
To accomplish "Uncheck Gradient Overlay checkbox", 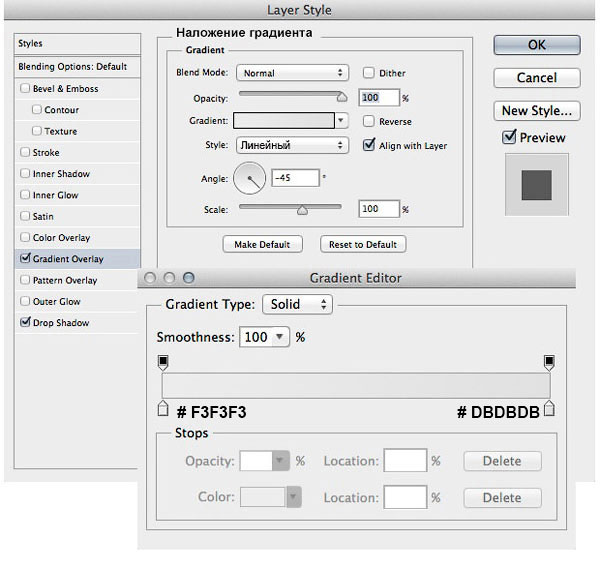I will click(x=25, y=258).
